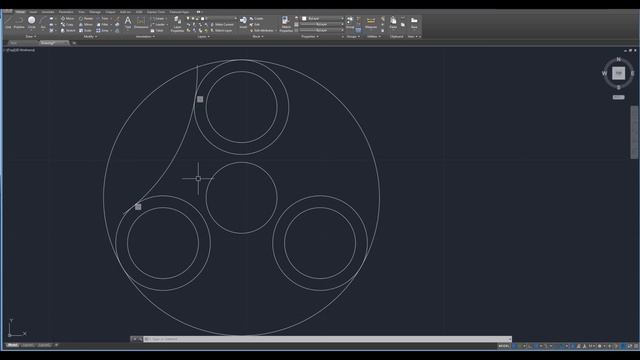Image resolution: width=640 pixels, height=360 pixels.
Task: Activate the Scale command
Action: (86, 30)
